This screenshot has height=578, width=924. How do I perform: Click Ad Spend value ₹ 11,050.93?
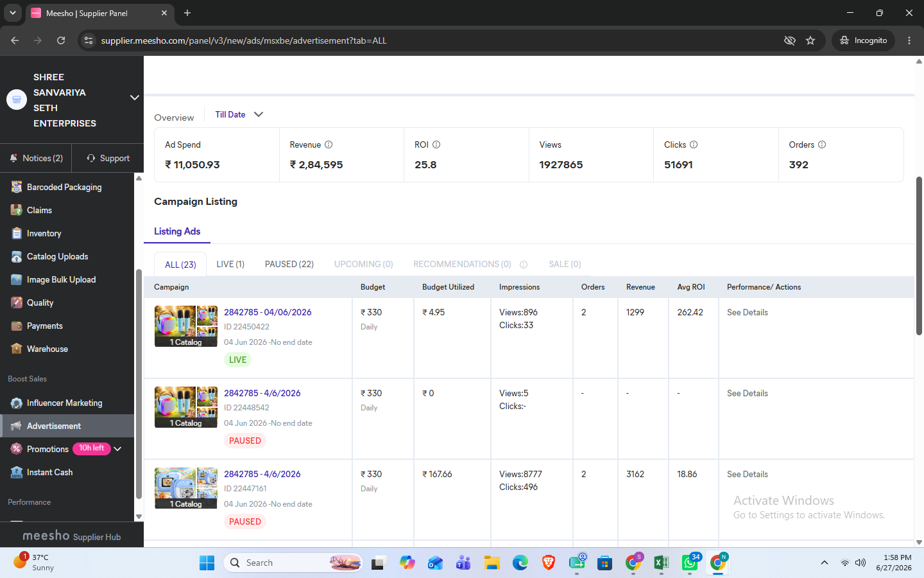pyautogui.click(x=193, y=164)
